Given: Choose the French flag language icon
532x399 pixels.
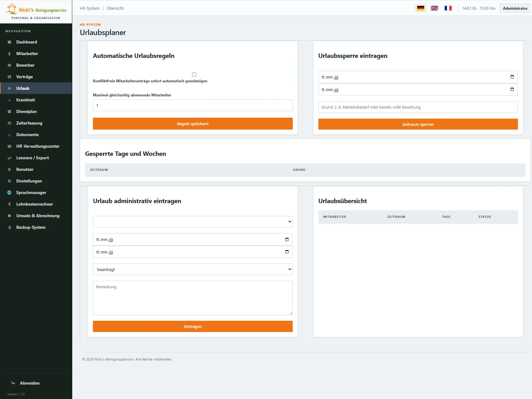Looking at the screenshot, I should click(x=448, y=8).
